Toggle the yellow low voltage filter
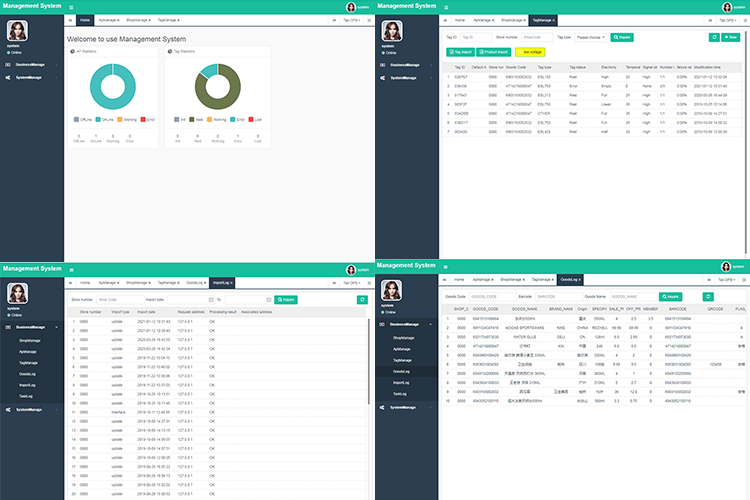The height and width of the screenshot is (500, 750). point(531,52)
